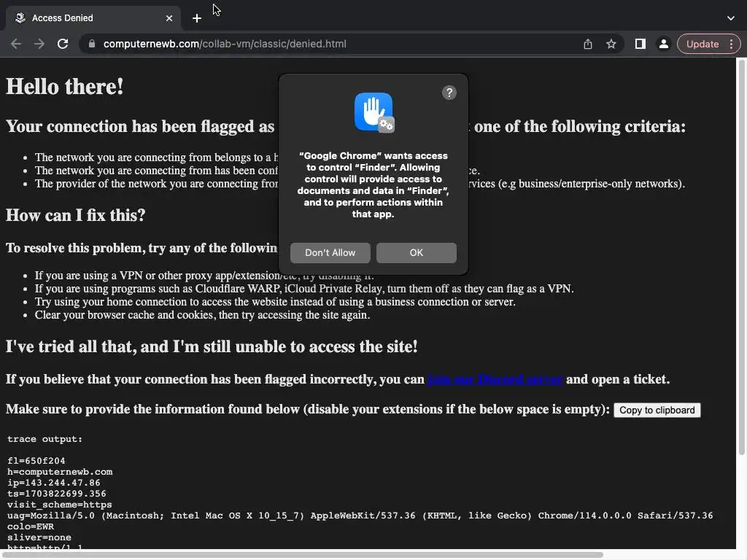
Task: Click the uag=Mozilla/5.0 user agent line
Action: (x=360, y=516)
